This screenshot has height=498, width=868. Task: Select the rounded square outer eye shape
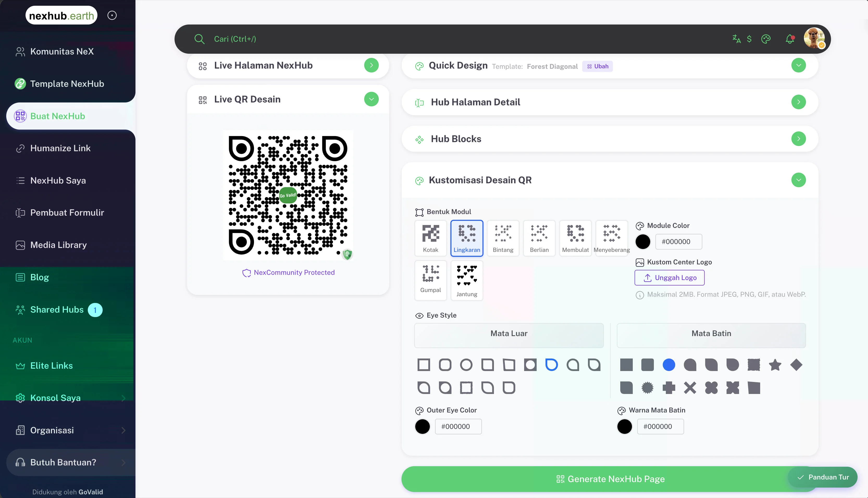click(445, 365)
